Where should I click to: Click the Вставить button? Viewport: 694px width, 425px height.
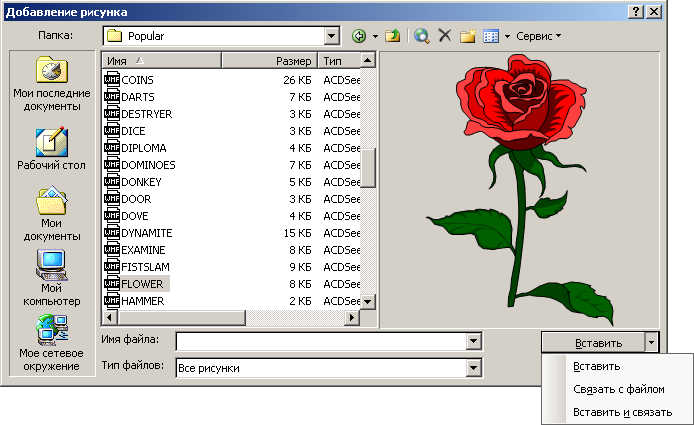coord(593,343)
